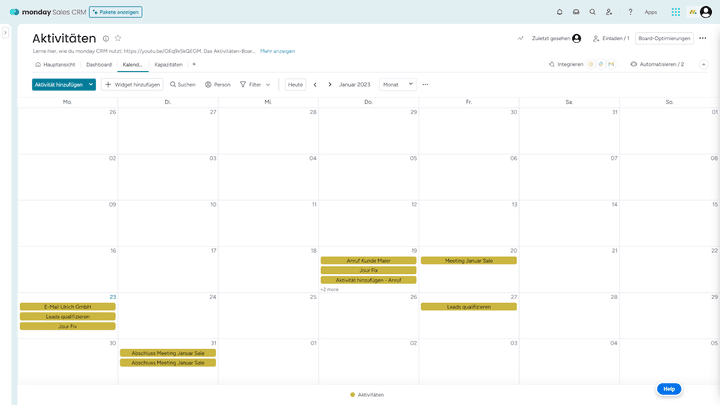The width and height of the screenshot is (720, 405).
Task: Click Apps in the top bar
Action: [651, 12]
